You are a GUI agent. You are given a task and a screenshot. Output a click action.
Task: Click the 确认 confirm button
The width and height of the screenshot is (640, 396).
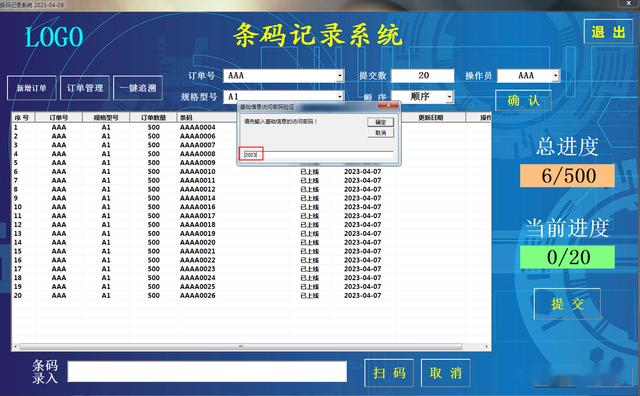tap(523, 100)
